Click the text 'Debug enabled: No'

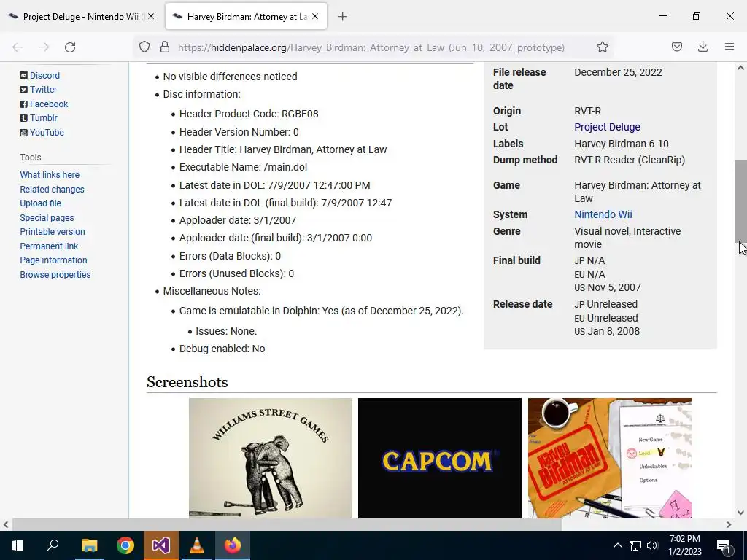coord(222,349)
